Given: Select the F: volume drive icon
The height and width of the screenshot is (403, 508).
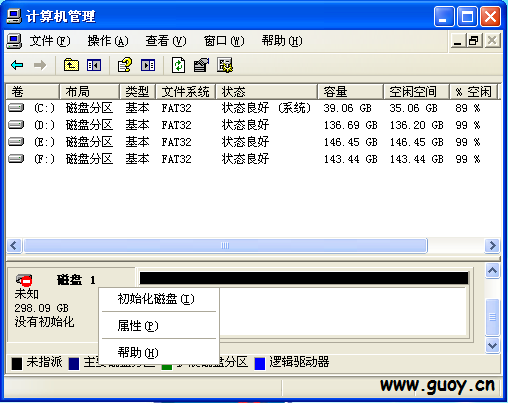Looking at the screenshot, I should [16, 158].
